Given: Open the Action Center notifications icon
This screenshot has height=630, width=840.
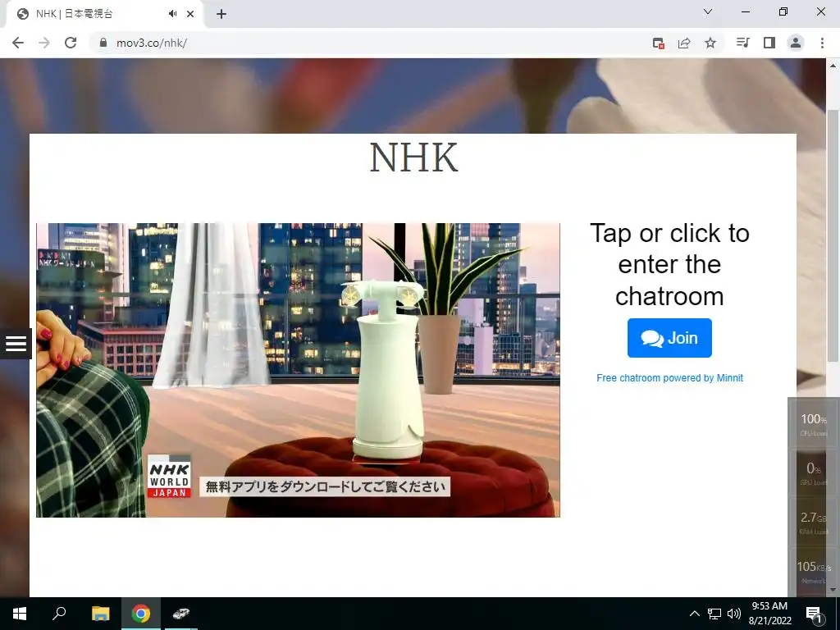Looking at the screenshot, I should [x=814, y=614].
